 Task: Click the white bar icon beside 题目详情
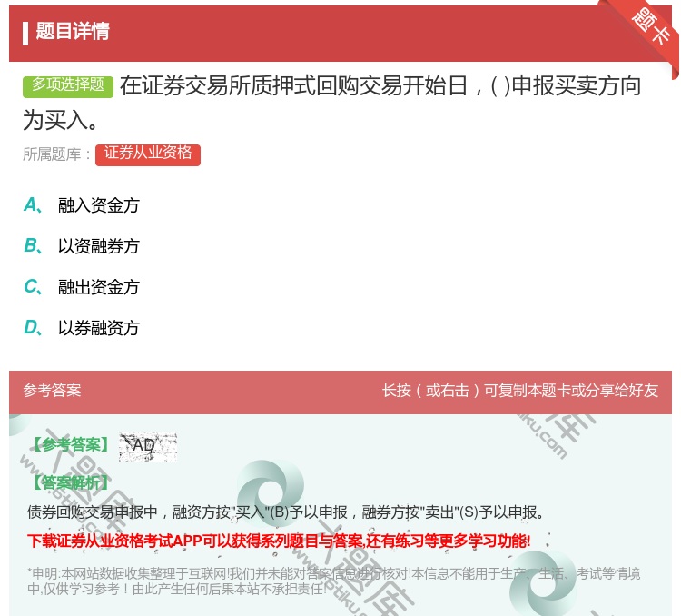tap(25, 32)
